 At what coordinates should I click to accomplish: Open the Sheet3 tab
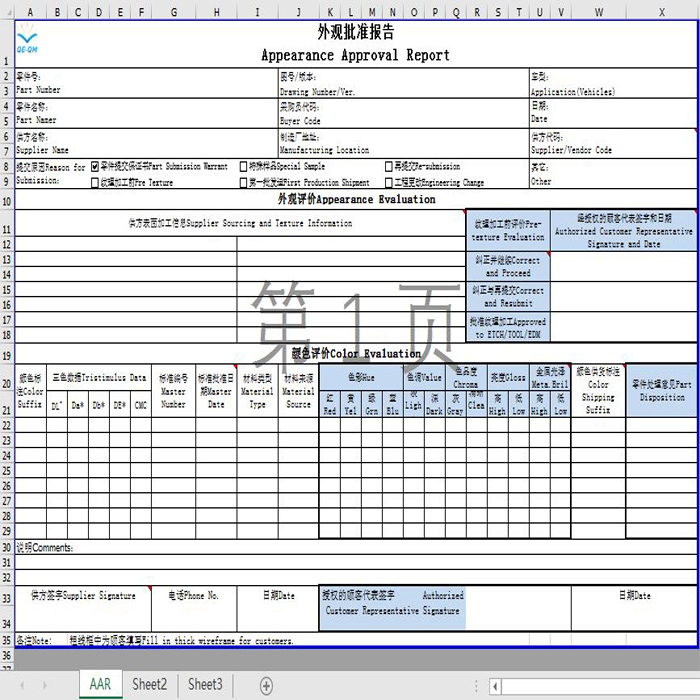point(205,684)
